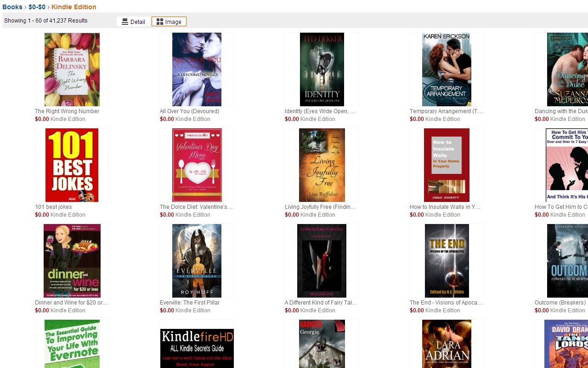Open Temporary Arrangement book cover
This screenshot has height=368, width=588.
pyautogui.click(x=447, y=69)
